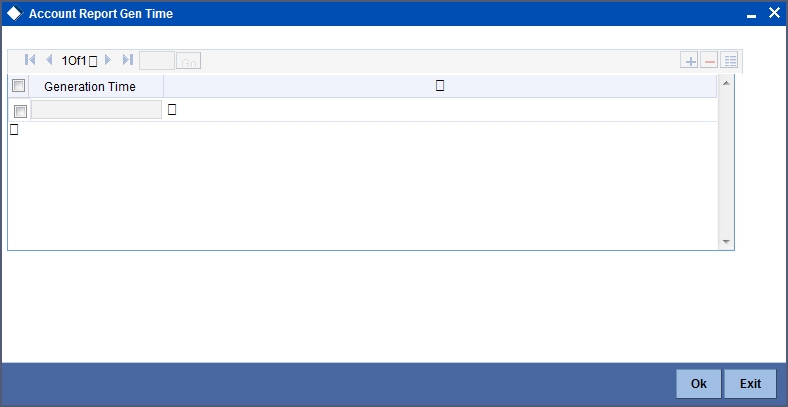Go to the next page of records
This screenshot has height=407, width=788.
coord(108,60)
